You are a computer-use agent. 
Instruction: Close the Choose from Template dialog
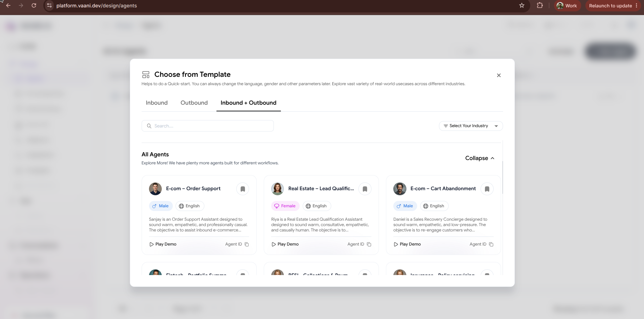tap(499, 75)
